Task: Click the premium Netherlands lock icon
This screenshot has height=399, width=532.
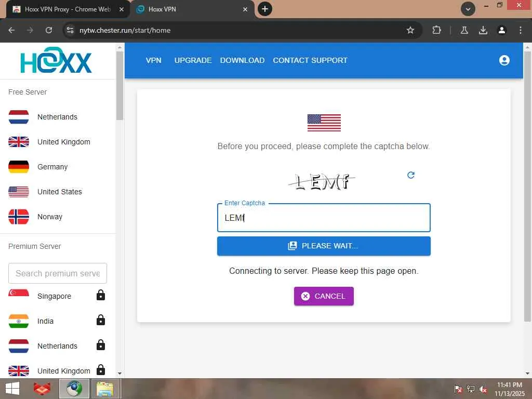Action: click(x=101, y=345)
